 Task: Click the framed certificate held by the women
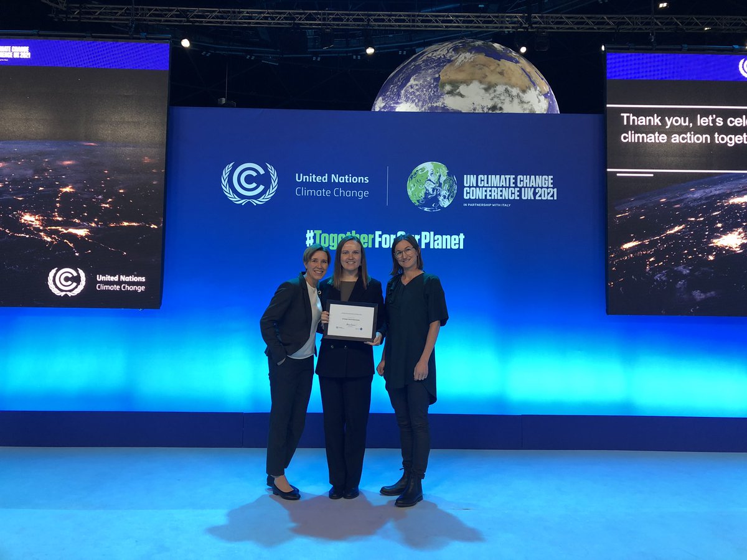[x=350, y=320]
